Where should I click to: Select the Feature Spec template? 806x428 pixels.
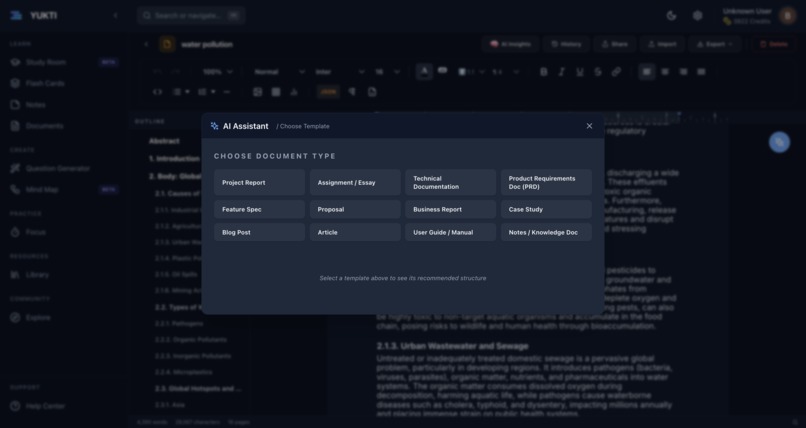point(260,209)
